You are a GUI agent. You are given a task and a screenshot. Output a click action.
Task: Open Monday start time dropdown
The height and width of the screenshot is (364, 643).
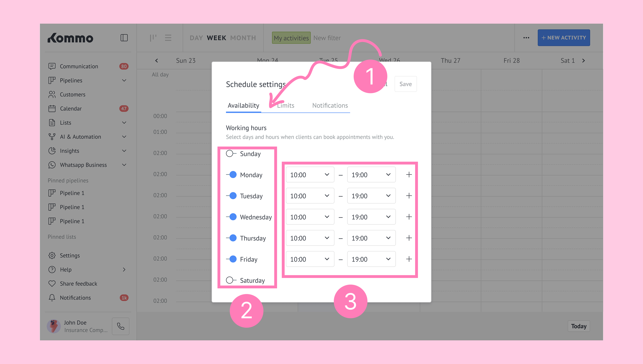310,174
